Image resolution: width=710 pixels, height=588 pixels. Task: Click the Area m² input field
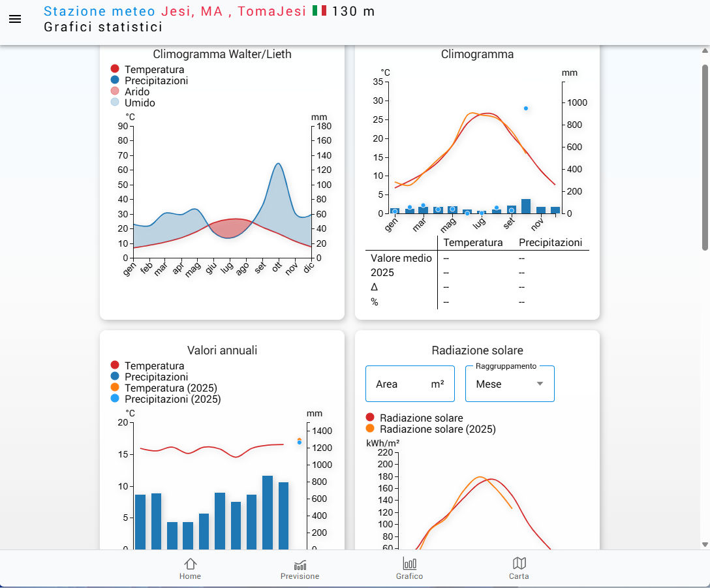click(x=410, y=384)
